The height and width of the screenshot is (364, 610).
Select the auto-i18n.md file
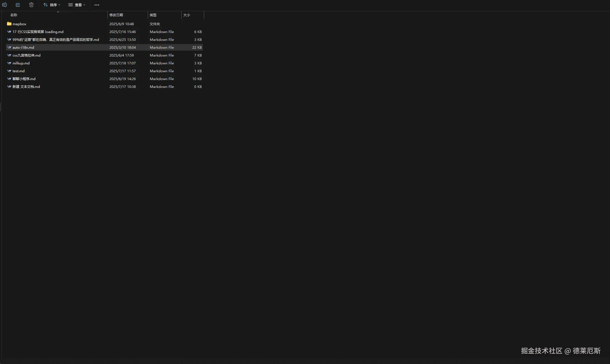coord(23,48)
